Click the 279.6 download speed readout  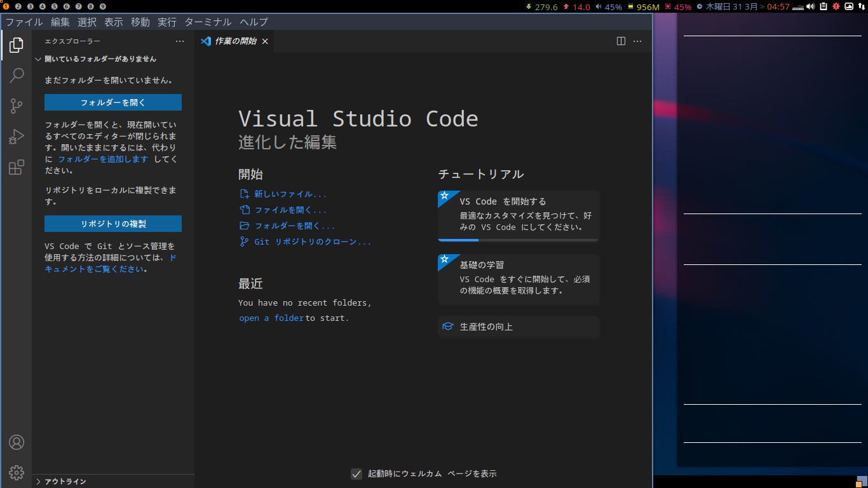tap(546, 7)
